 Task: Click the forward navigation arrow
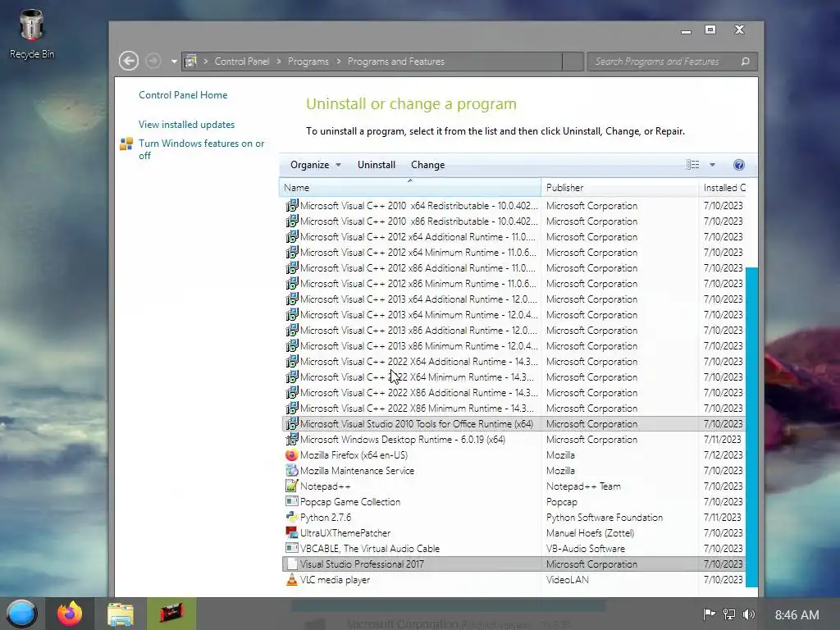(x=153, y=61)
